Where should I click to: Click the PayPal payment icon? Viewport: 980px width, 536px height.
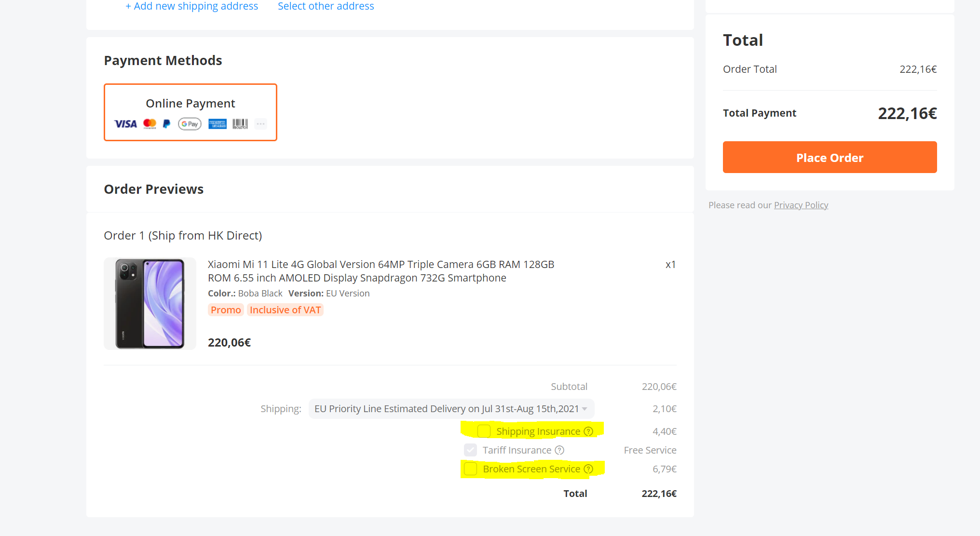pyautogui.click(x=167, y=124)
